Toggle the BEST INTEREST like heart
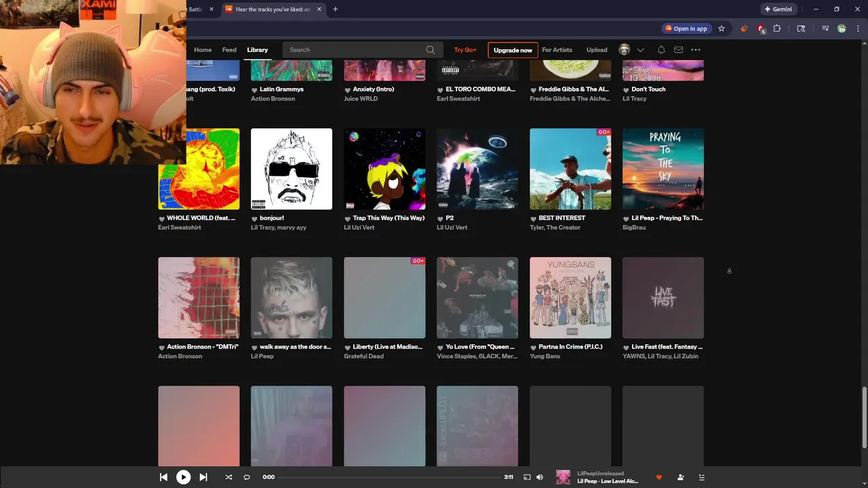868x488 pixels. point(533,219)
